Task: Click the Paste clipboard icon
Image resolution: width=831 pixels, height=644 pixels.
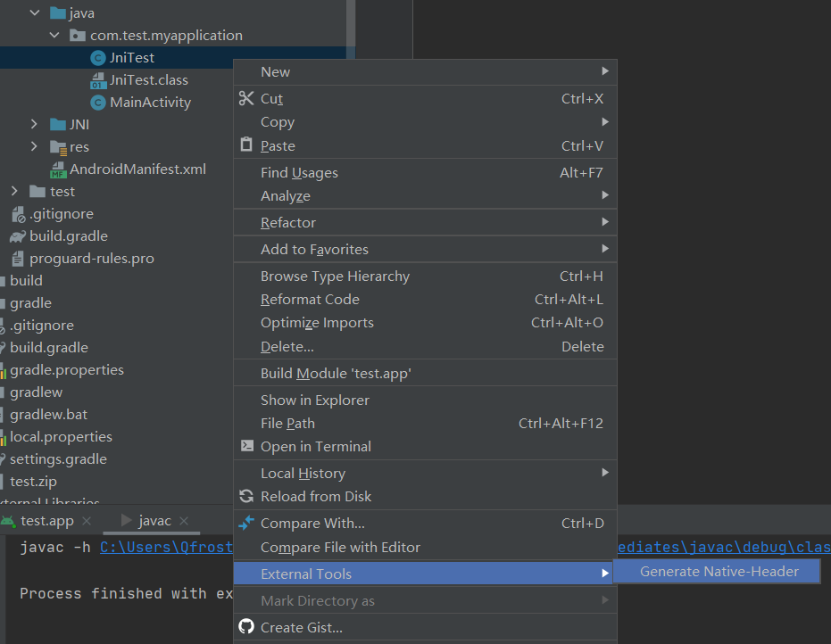Action: pos(246,144)
